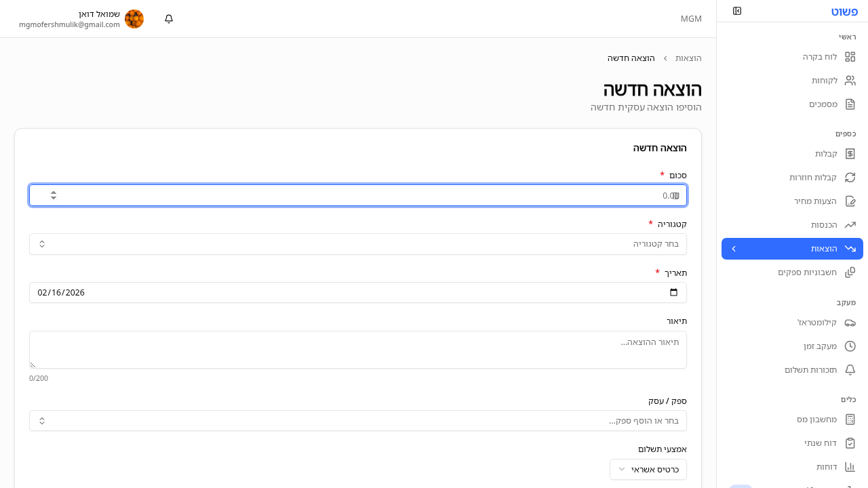This screenshot has width=868, height=488.
Task: Open the קבלות חוזרות recurring receipts icon
Action: [850, 178]
